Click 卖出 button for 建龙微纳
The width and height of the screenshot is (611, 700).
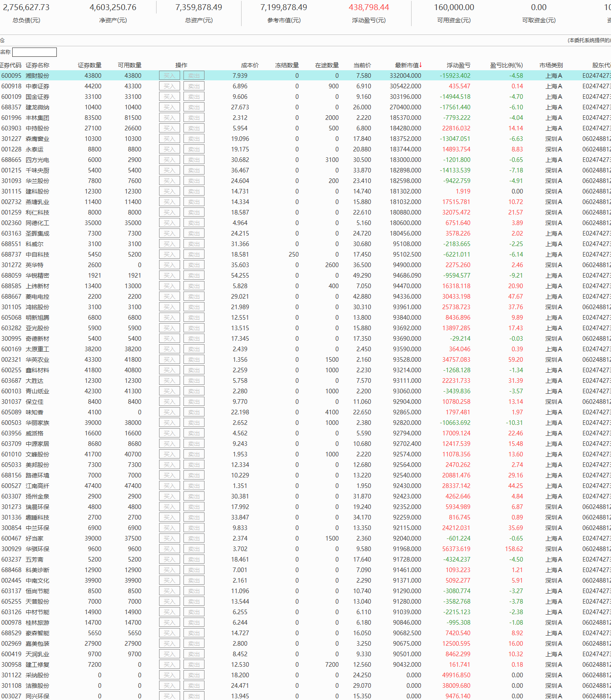point(194,107)
